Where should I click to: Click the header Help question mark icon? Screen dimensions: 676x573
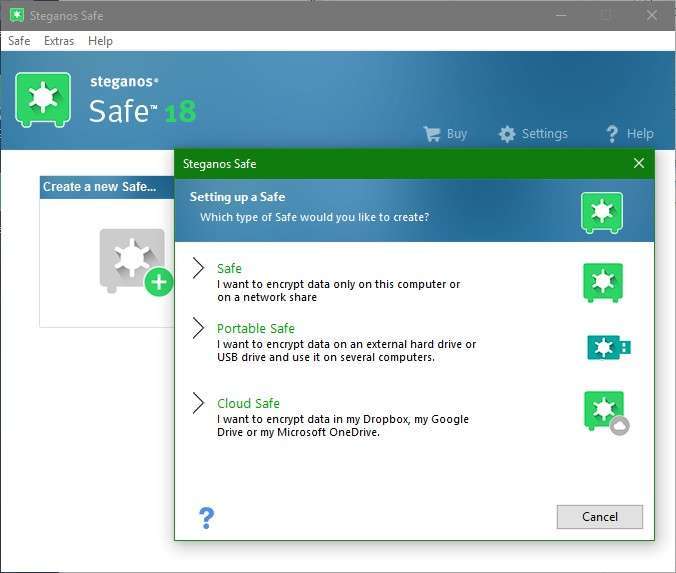click(612, 134)
